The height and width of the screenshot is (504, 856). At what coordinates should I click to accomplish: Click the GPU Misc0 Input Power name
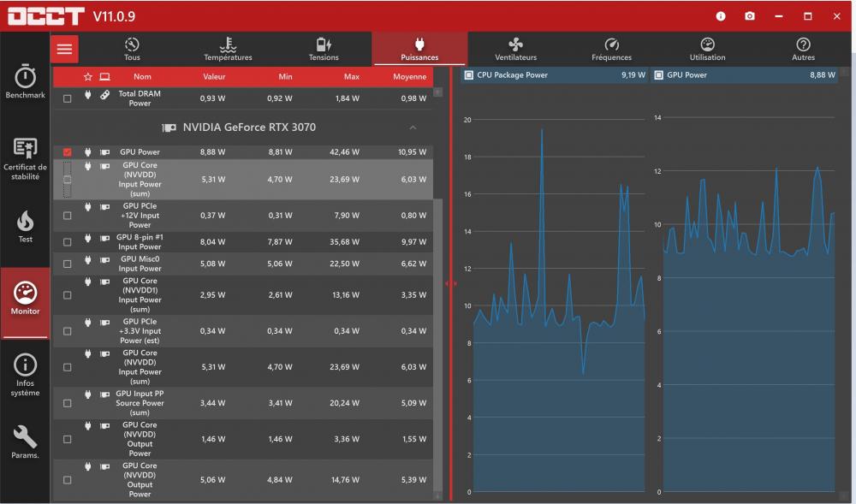(140, 264)
